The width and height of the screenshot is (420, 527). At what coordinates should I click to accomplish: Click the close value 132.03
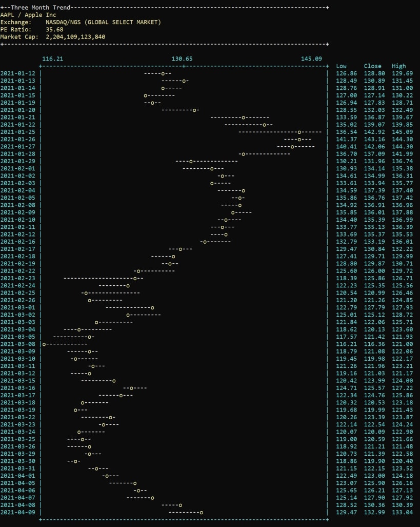(x=374, y=110)
